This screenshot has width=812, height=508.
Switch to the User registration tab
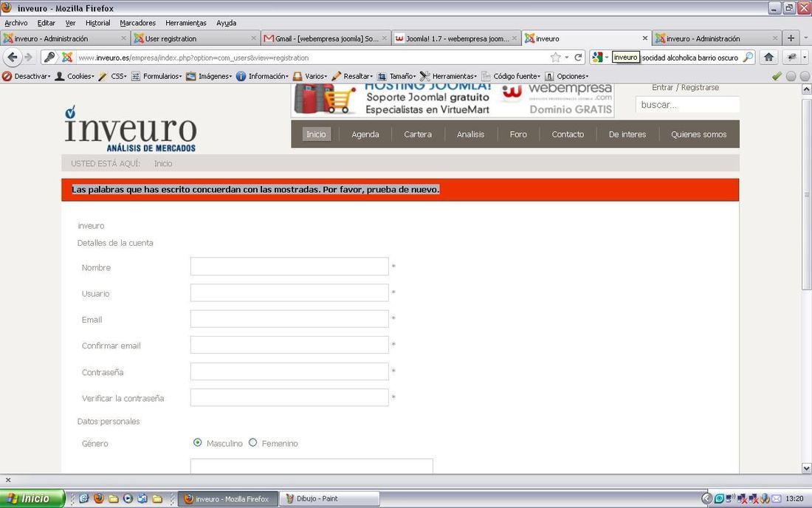click(195, 38)
